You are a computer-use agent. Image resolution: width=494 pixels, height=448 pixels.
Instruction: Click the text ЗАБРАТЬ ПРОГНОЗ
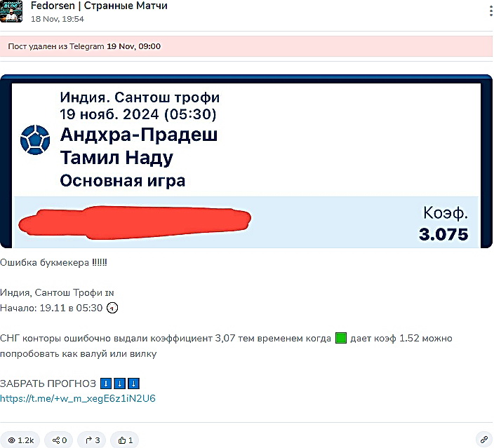click(48, 383)
